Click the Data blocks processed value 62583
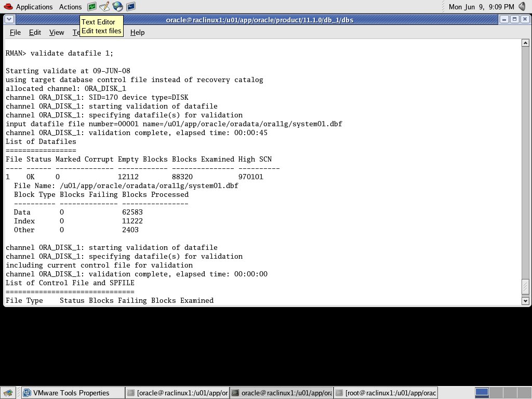Viewport: 532px width, 399px height. click(x=132, y=212)
